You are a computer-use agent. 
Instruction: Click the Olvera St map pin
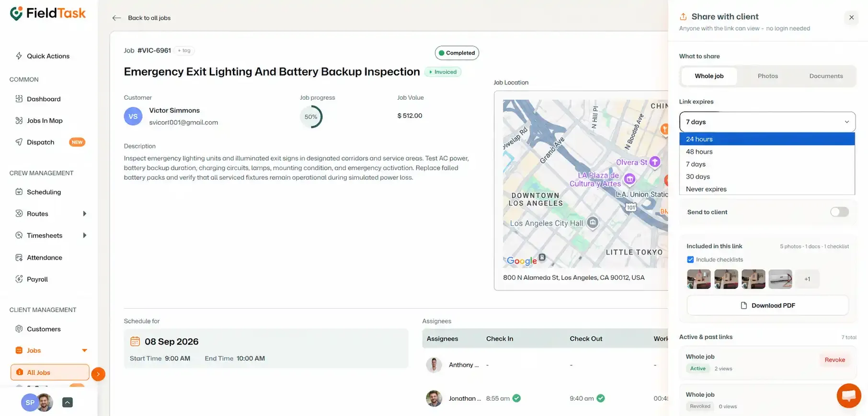coord(655,162)
